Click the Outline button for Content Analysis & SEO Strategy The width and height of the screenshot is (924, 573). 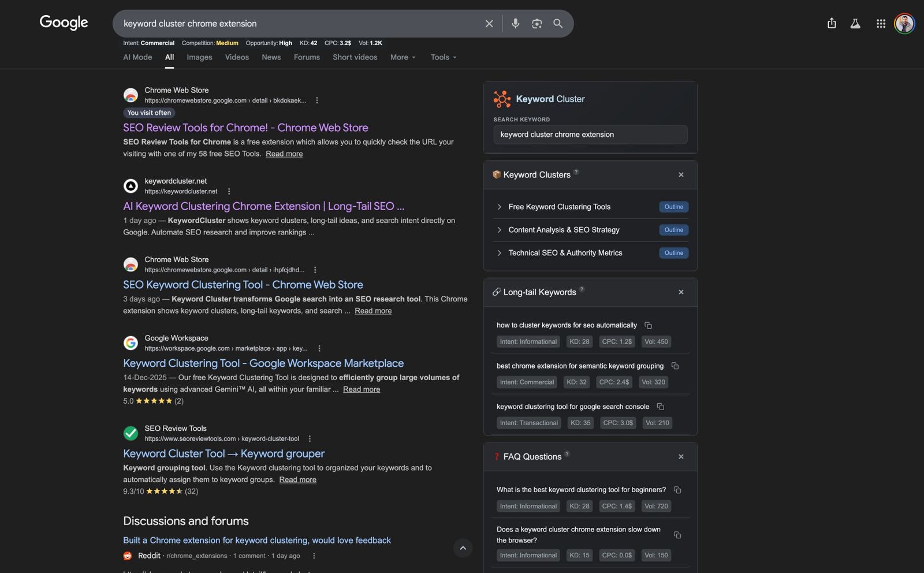673,230
